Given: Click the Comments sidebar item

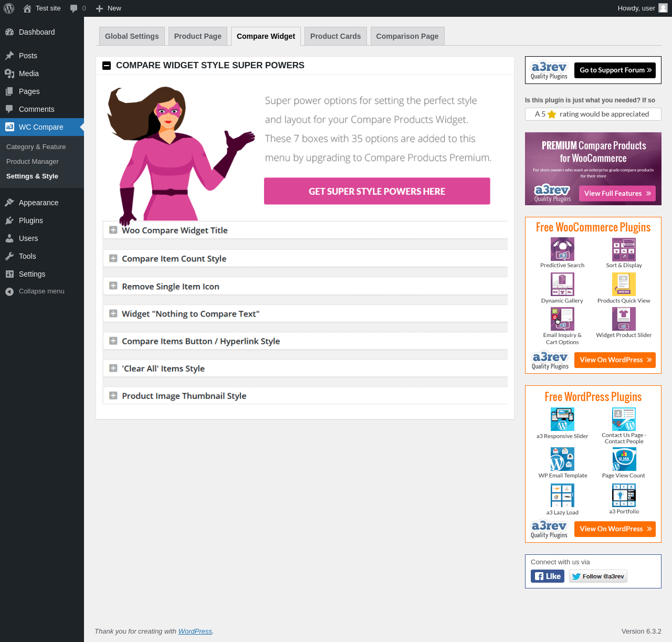Looking at the screenshot, I should click(x=42, y=109).
